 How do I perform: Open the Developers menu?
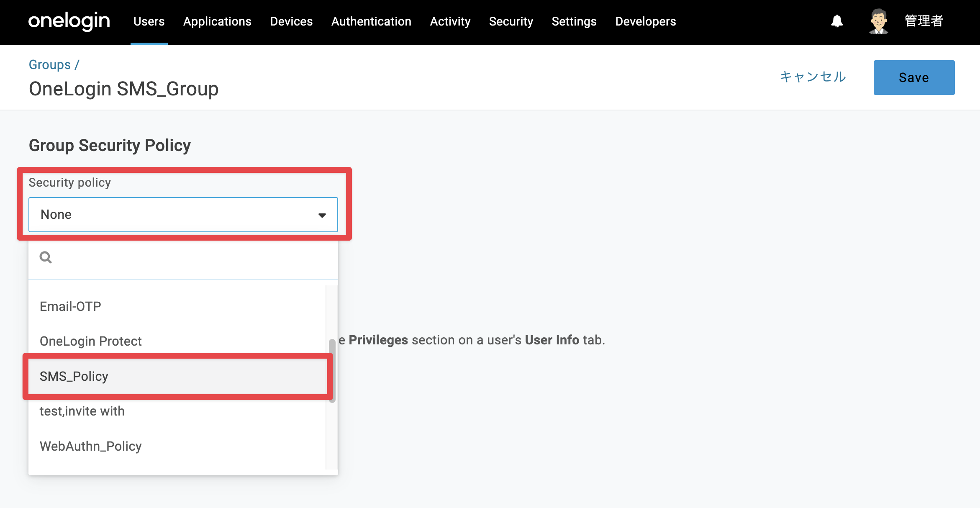[x=646, y=21]
